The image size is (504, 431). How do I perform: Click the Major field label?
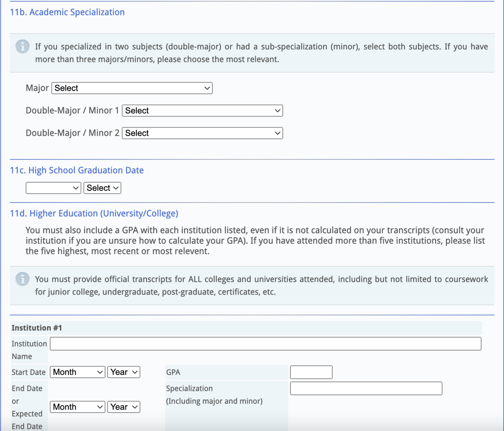pos(37,88)
